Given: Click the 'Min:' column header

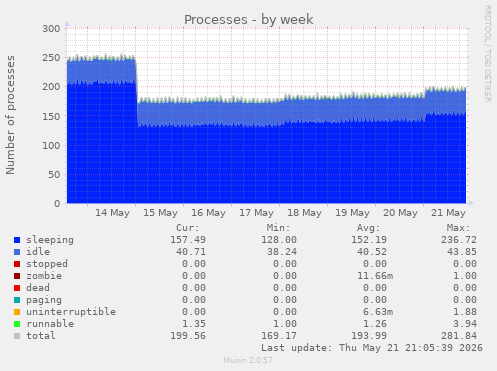Looking at the screenshot, I should [278, 228].
